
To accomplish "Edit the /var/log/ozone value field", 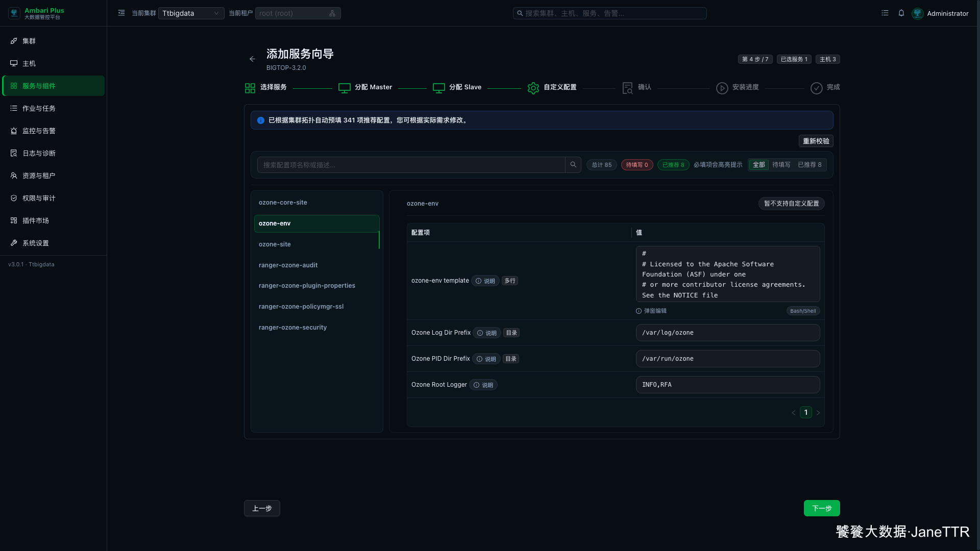I will [x=728, y=333].
